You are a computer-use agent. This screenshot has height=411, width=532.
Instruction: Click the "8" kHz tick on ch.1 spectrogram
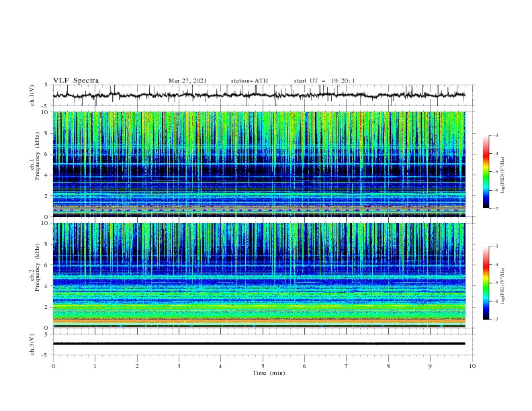(47, 133)
